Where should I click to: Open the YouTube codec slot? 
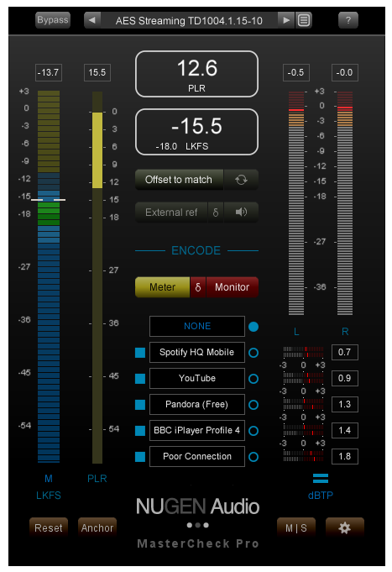tap(197, 378)
